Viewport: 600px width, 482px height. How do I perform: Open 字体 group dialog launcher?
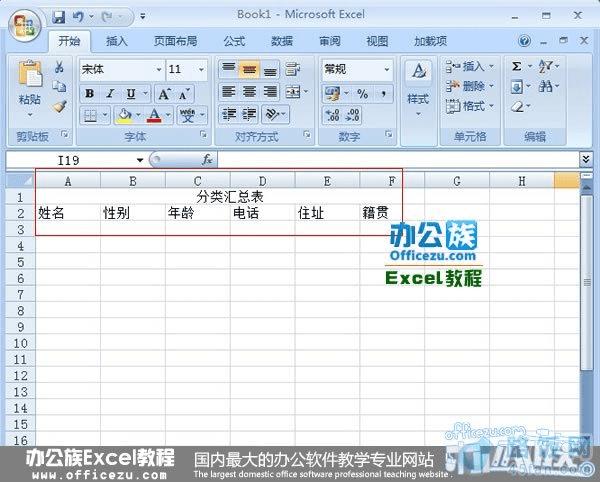point(204,134)
